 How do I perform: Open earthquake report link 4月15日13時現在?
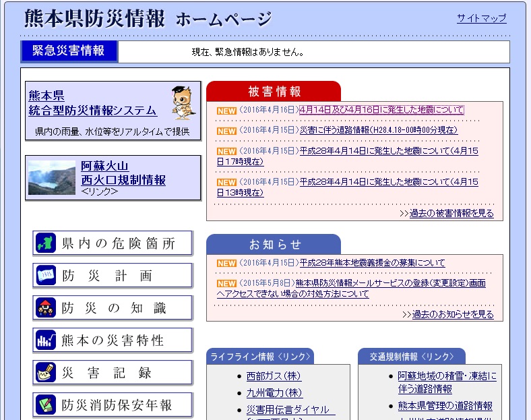[x=348, y=187]
